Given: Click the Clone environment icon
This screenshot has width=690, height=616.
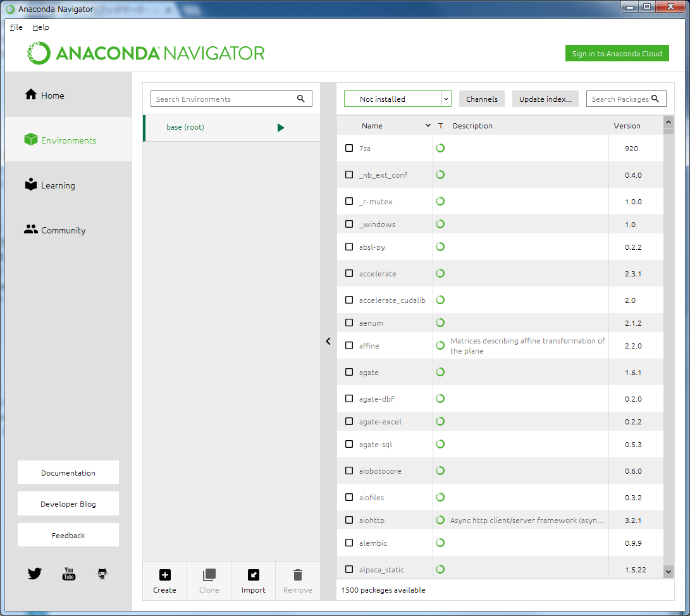Looking at the screenshot, I should coord(209,575).
